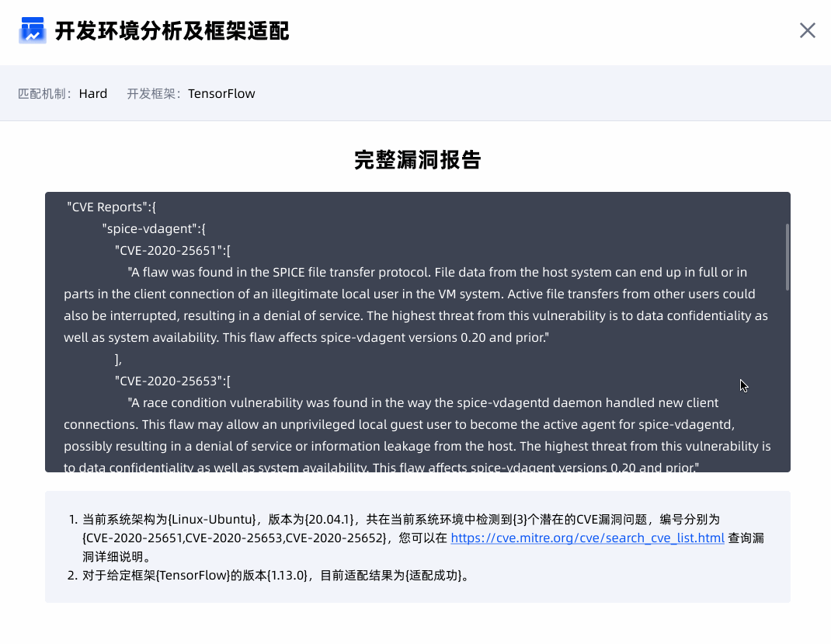
Task: Click the {Linux-Ubuntu} architecture text in summary
Action: (213, 520)
